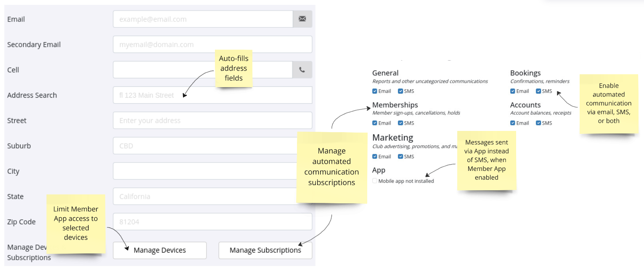Screen dimensions: 644x269
Task: Toggle General Email checkbox
Action: coord(375,91)
